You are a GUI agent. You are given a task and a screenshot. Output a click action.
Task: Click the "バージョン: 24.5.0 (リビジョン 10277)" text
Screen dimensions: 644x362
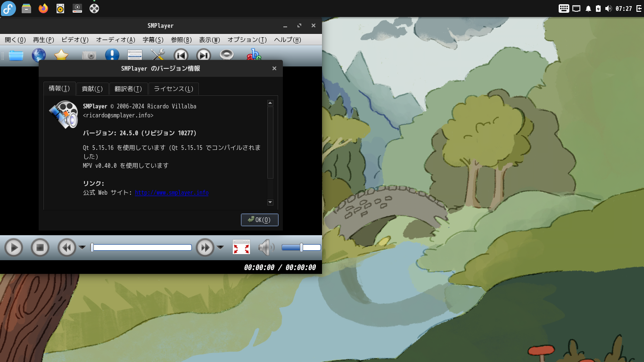point(140,133)
